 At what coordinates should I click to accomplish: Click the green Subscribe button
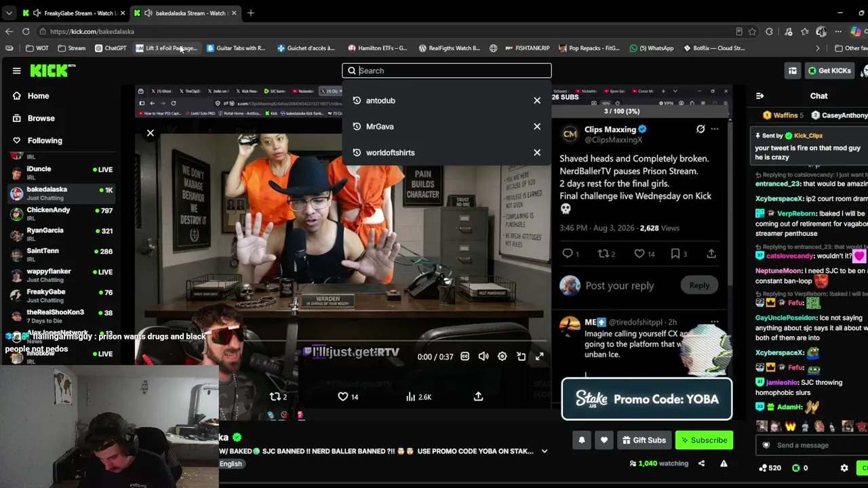pos(704,440)
